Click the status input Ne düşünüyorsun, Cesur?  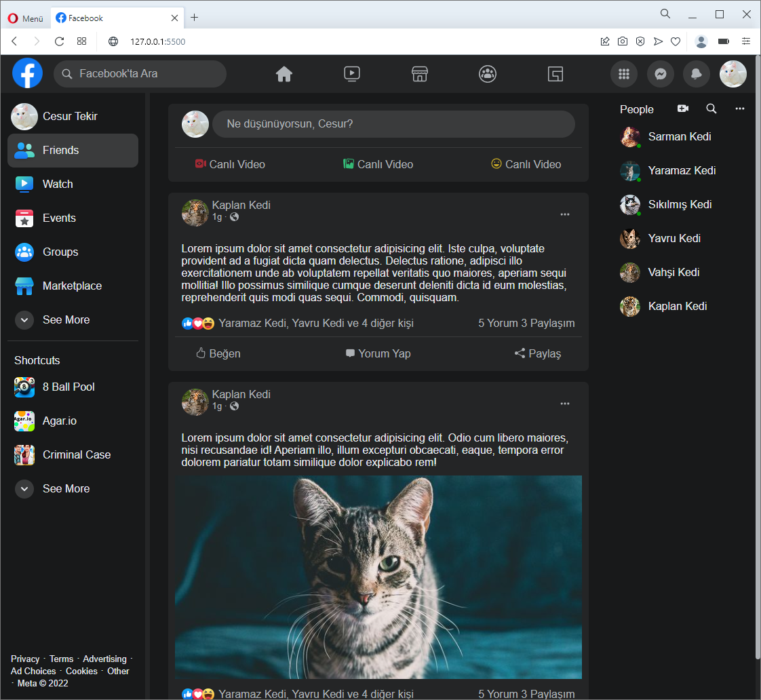(394, 124)
